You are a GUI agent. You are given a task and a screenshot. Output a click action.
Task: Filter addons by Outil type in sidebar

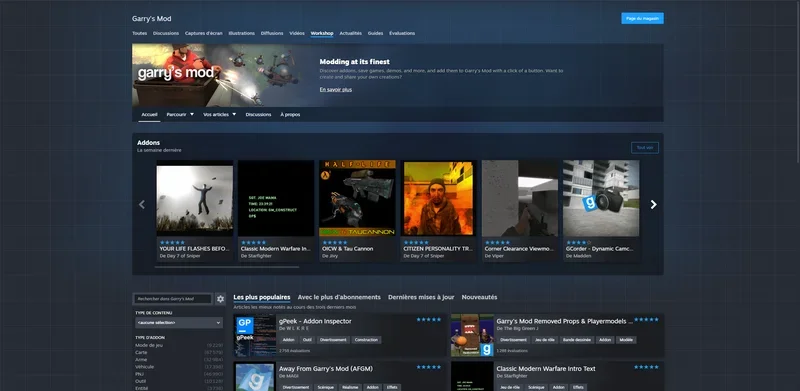click(141, 381)
